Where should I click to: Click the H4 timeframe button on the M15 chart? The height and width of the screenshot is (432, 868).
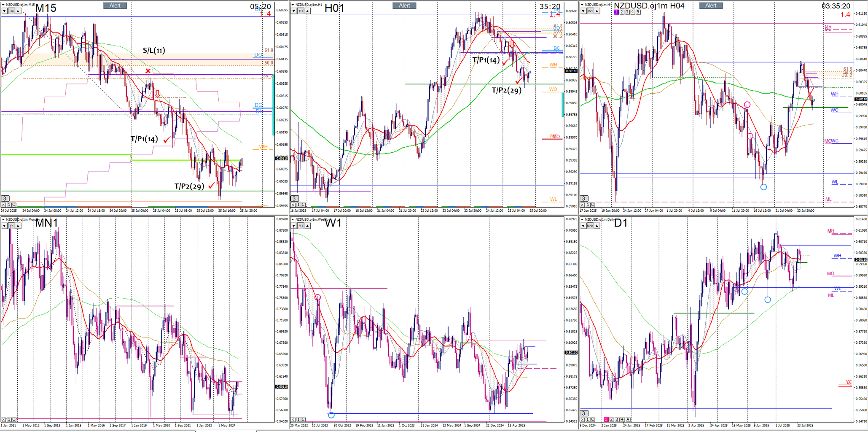tap(11, 11)
